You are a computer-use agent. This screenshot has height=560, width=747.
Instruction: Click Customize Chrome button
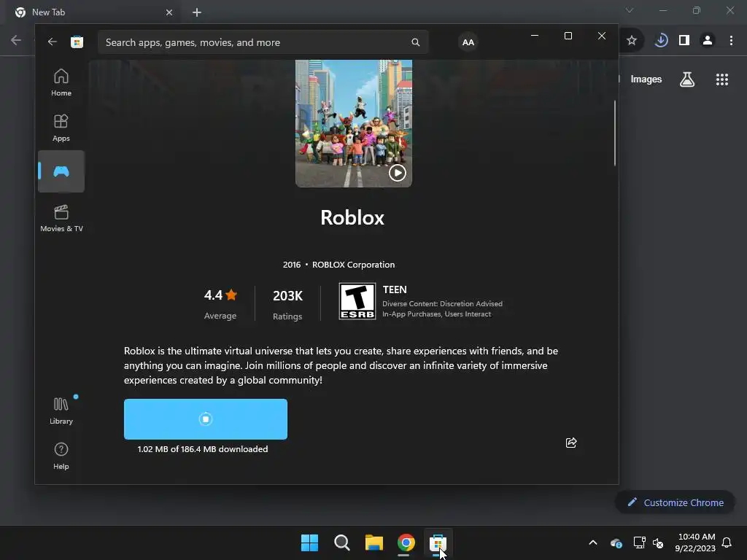tap(675, 502)
